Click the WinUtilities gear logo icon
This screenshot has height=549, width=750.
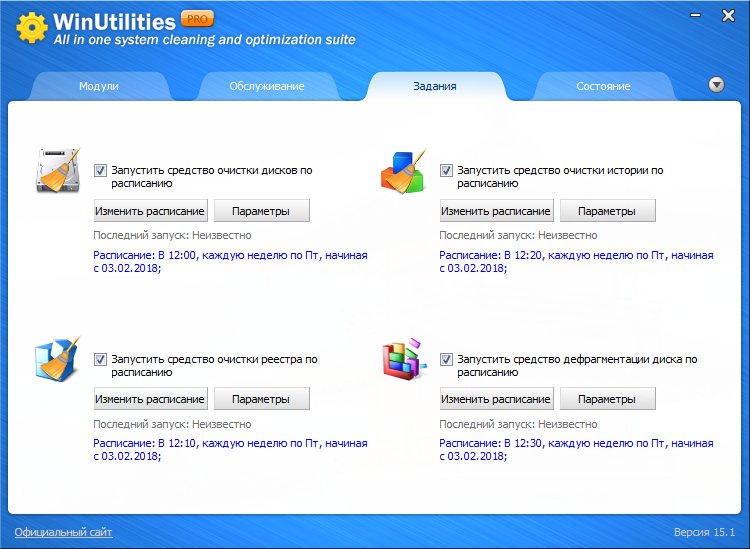point(32,27)
